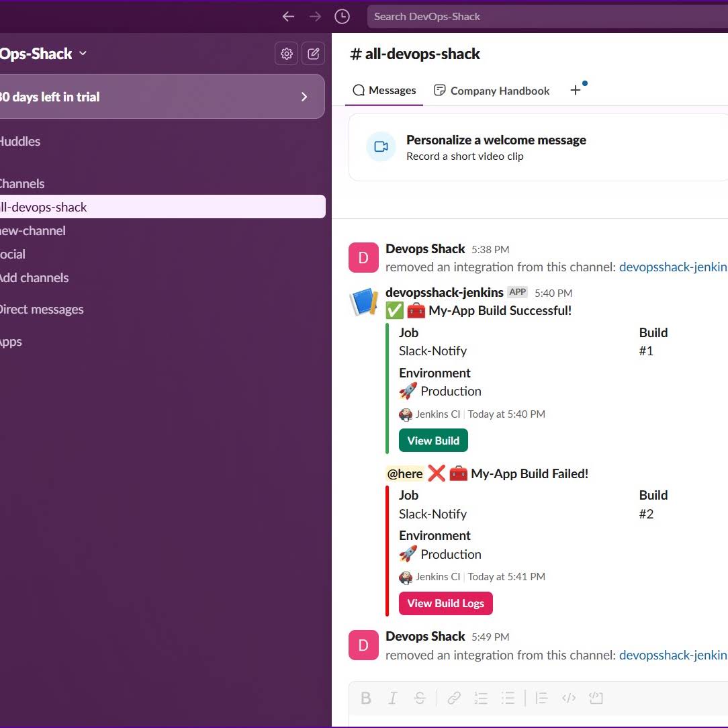This screenshot has height=728, width=728.
Task: Apply blockquote formatting in composer
Action: pos(542,698)
